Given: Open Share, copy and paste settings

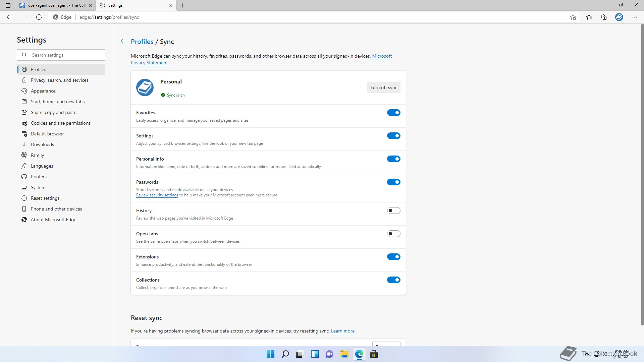Looking at the screenshot, I should [x=61, y=112].
